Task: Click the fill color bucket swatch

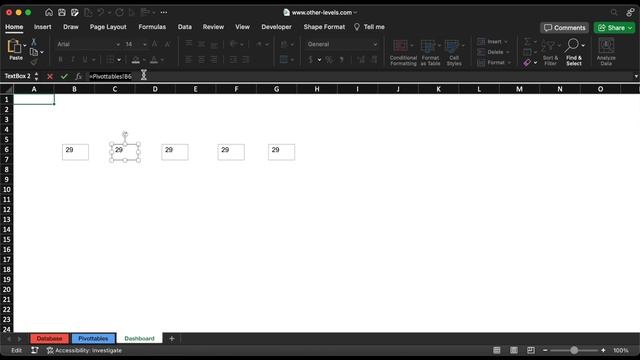Action: 136,60
